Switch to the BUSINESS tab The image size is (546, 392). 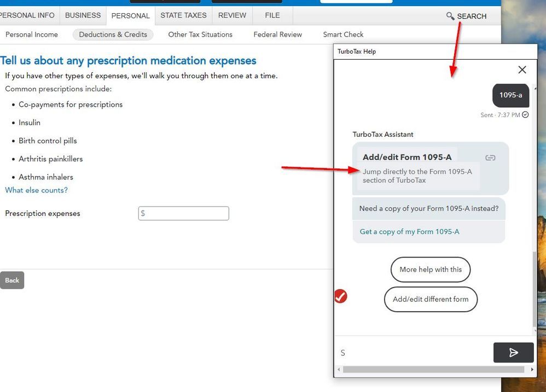(x=83, y=15)
